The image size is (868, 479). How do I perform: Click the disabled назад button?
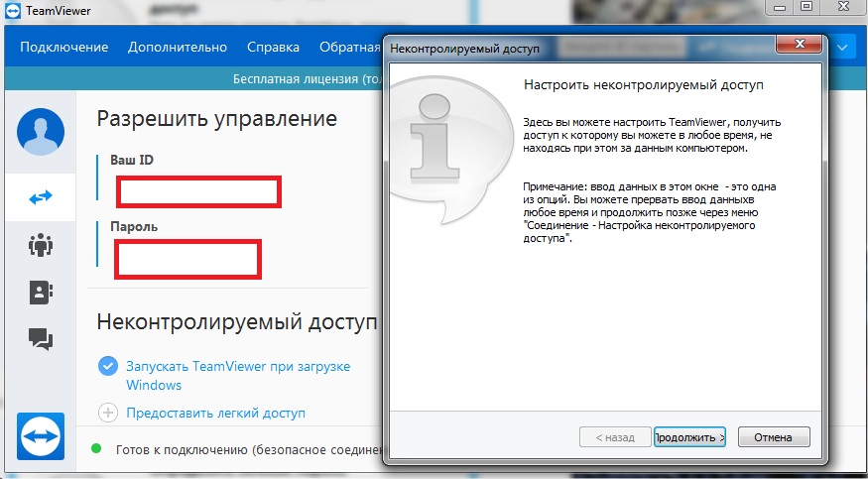point(615,437)
